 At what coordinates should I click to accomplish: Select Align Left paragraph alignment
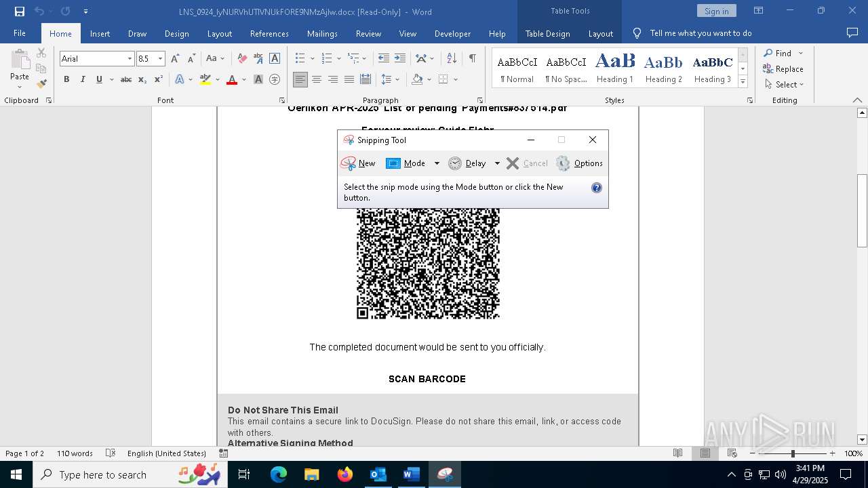tap(300, 79)
